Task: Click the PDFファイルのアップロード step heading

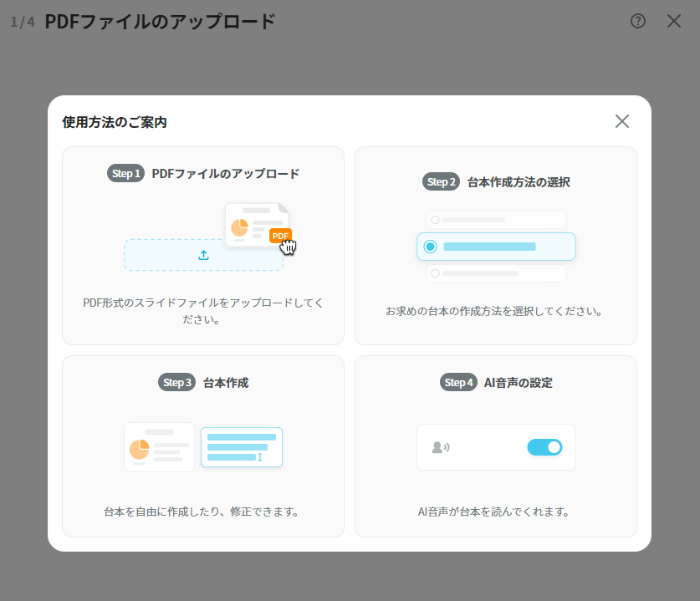Action: (x=225, y=174)
